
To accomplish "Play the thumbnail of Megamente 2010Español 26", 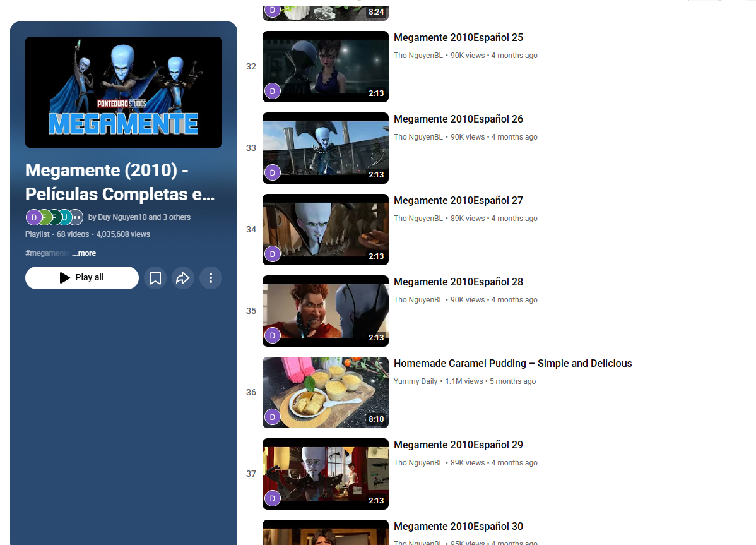I will [326, 148].
